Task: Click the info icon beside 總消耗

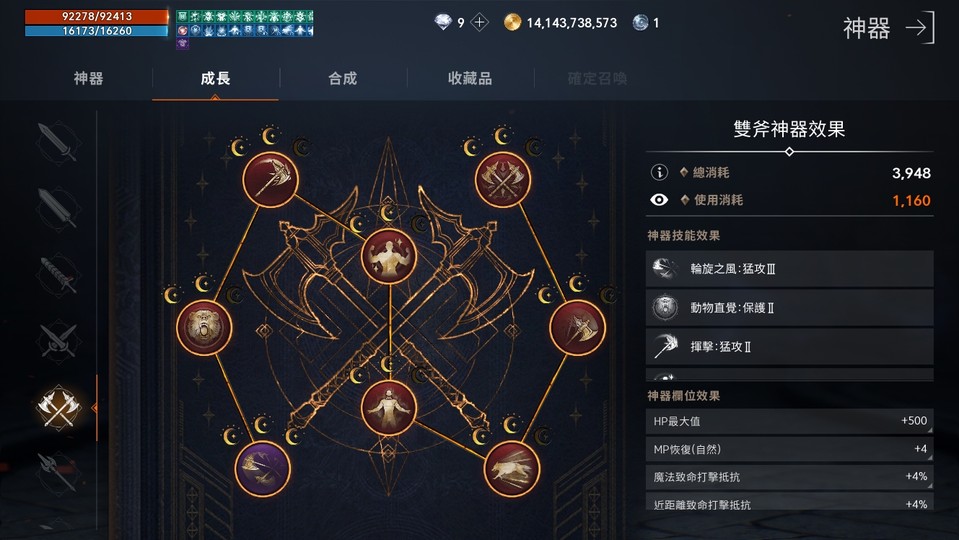Action: coord(659,172)
